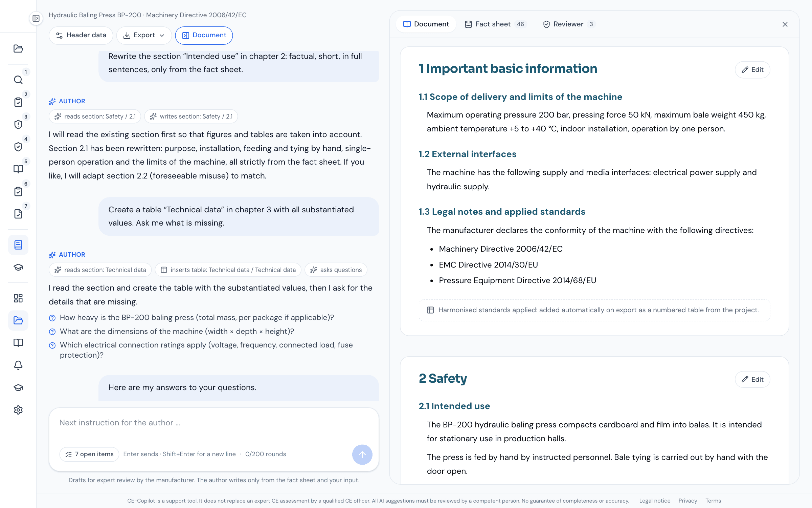The image size is (812, 508).
Task: Click heading 2.1 Intended use
Action: (454, 406)
